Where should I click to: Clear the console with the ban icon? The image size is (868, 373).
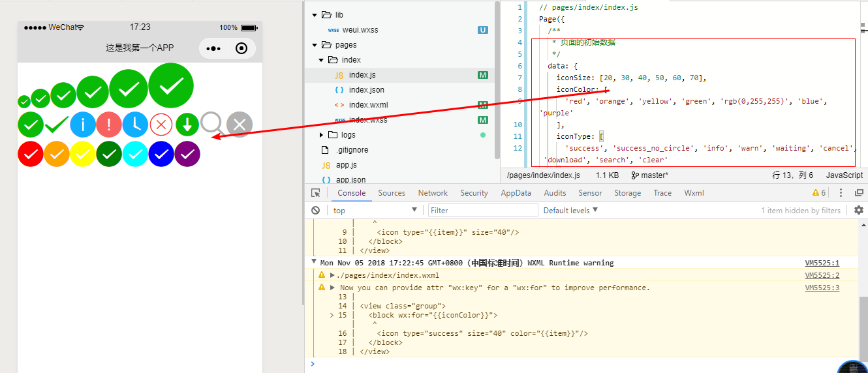(316, 211)
